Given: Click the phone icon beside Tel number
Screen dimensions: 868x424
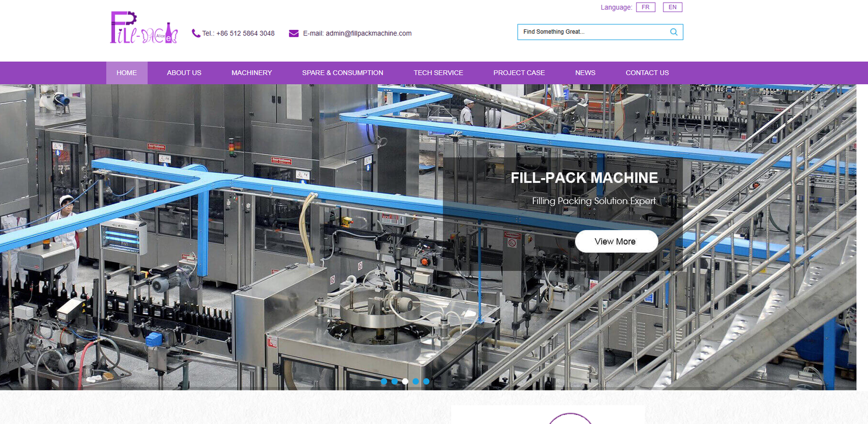Looking at the screenshot, I should coord(196,33).
